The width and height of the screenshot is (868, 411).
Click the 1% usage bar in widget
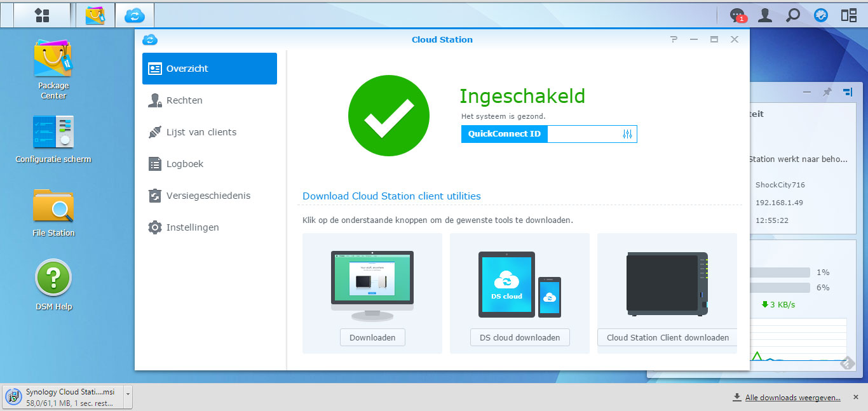pos(780,272)
